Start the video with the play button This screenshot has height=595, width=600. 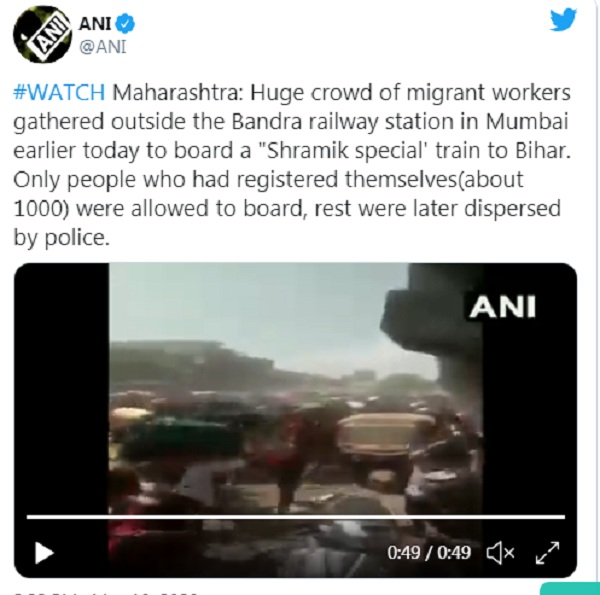click(44, 553)
